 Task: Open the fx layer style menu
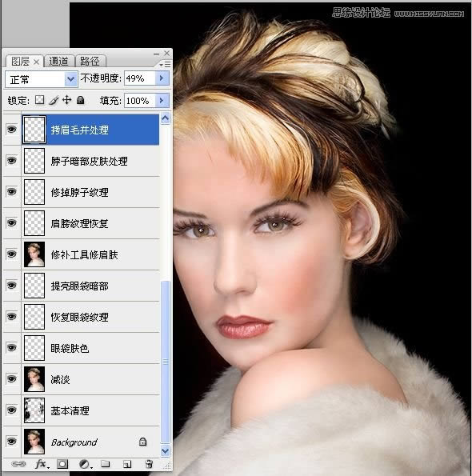click(x=42, y=464)
